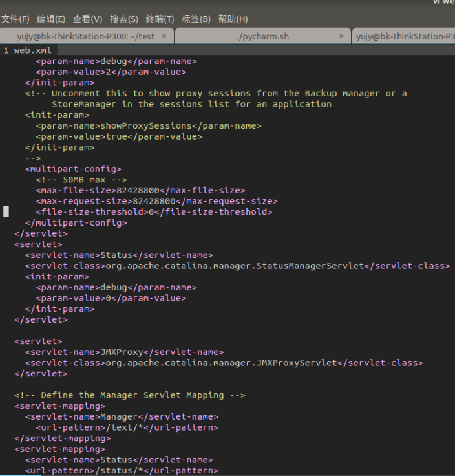Image resolution: width=455 pixels, height=476 pixels.
Task: Click the 'Define the Manager Servlet Mapping' comment
Action: click(130, 395)
